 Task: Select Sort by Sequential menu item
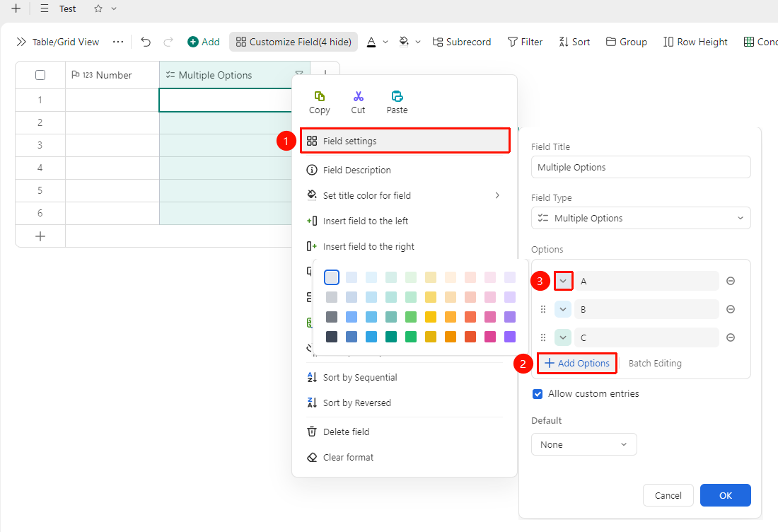pyautogui.click(x=405, y=378)
